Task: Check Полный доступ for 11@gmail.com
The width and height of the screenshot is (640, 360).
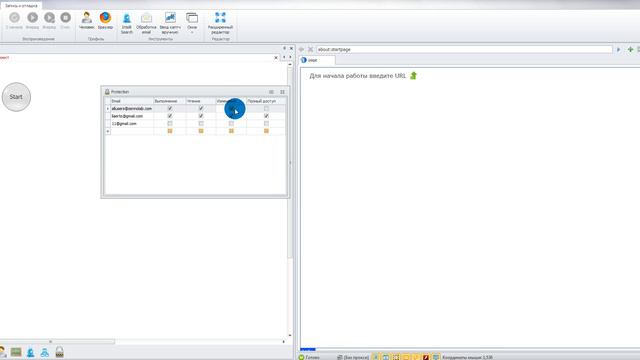Action: click(266, 123)
